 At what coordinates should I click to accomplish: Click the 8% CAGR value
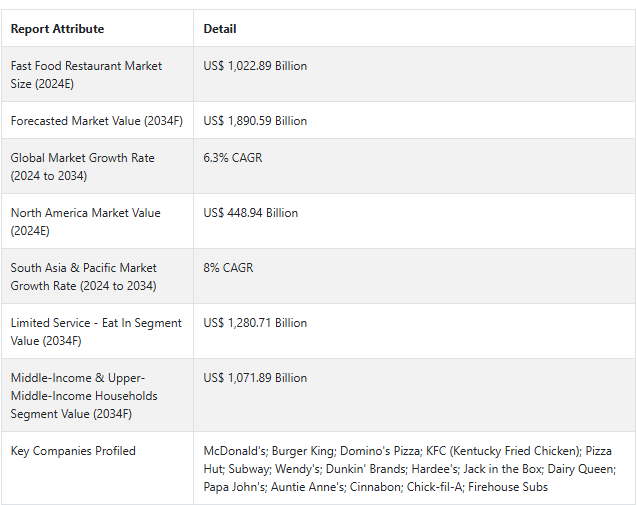(x=228, y=268)
